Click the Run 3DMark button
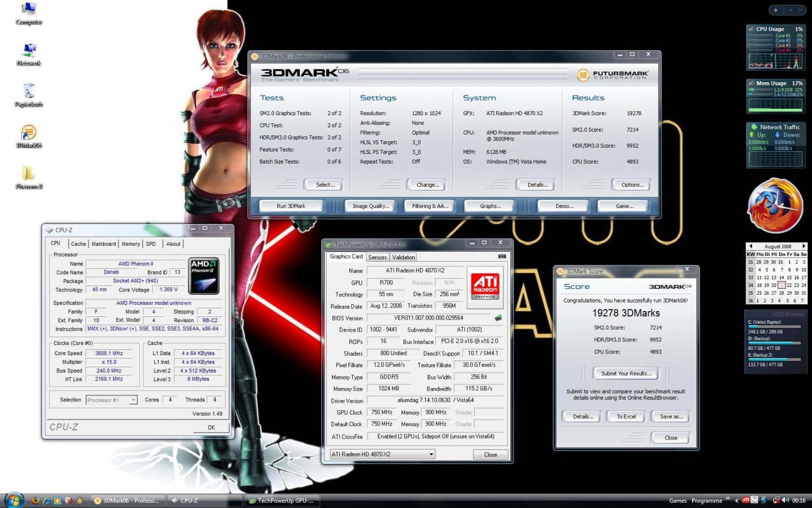Screen dimensions: 812x508 [x=291, y=206]
